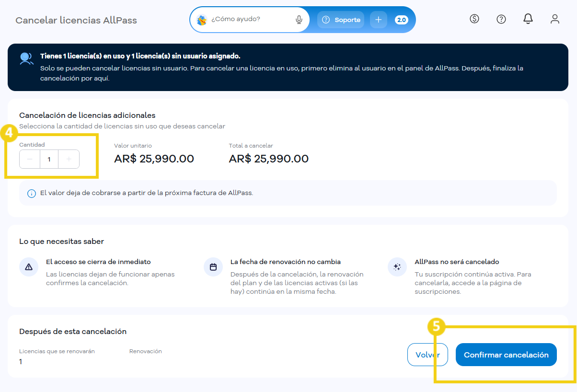Image resolution: width=577 pixels, height=392 pixels.
Task: Click the warning triangle icon for access closure
Action: (x=29, y=267)
